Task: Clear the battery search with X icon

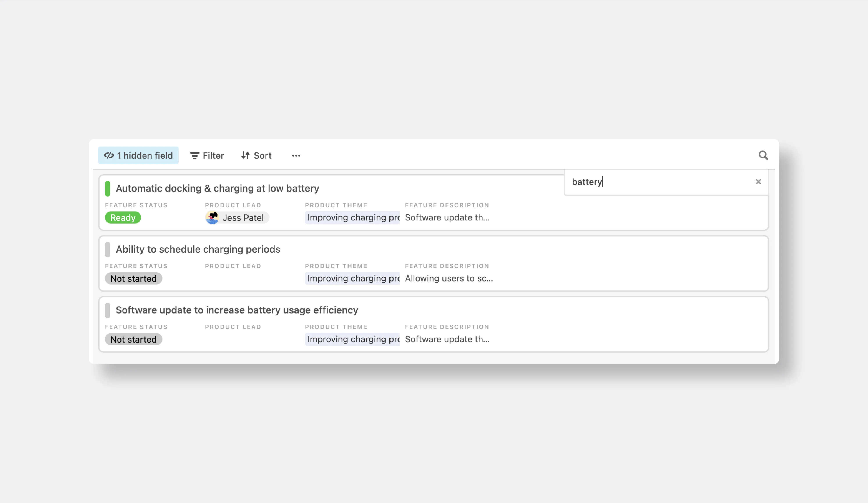Action: 758,182
